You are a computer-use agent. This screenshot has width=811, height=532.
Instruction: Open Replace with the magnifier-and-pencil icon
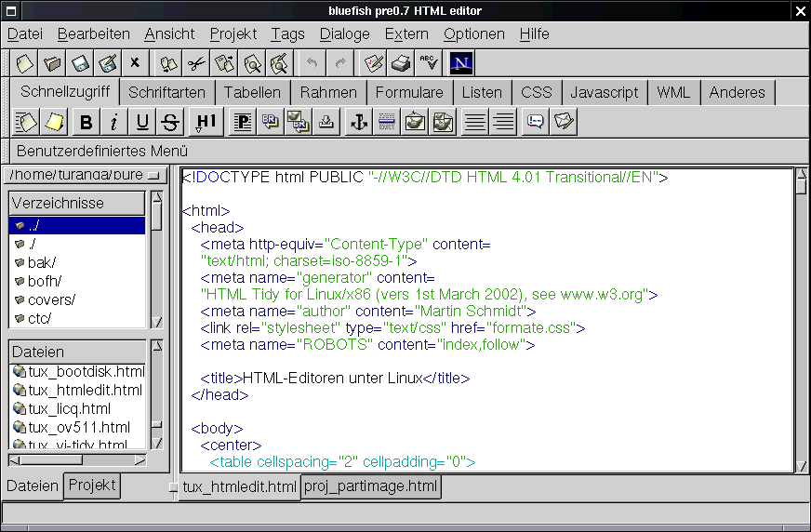click(280, 63)
